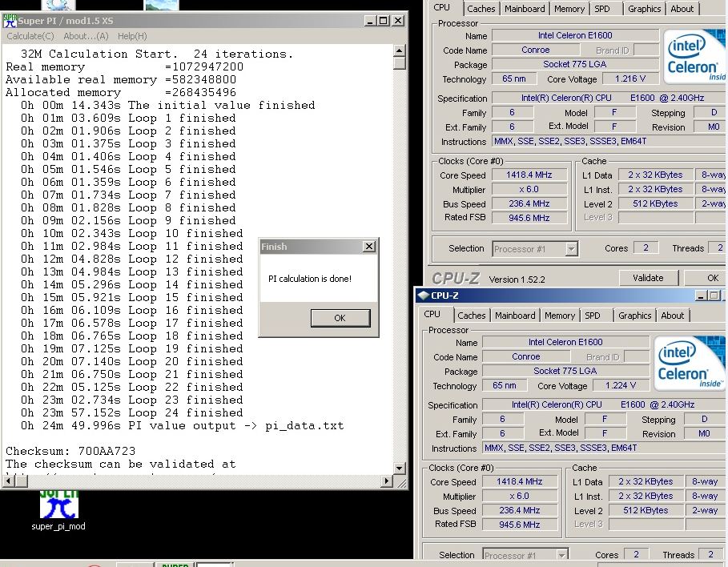Click 'Loop 24 finished' line in Super PI
Image resolution: width=728 pixels, height=567 pixels.
point(132,412)
